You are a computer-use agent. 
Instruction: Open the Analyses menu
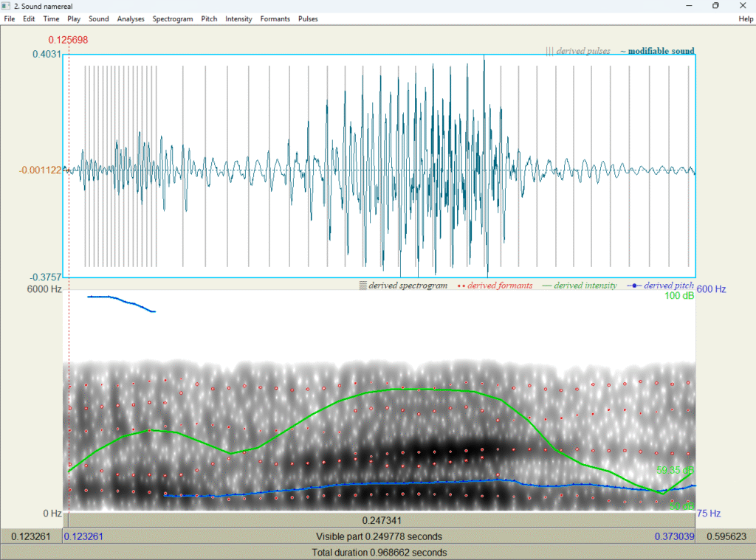point(131,18)
